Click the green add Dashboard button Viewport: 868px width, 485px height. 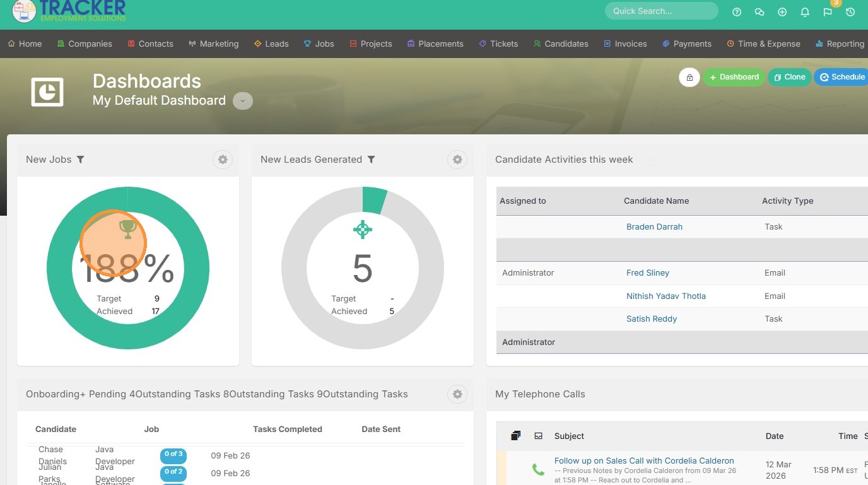click(x=734, y=77)
